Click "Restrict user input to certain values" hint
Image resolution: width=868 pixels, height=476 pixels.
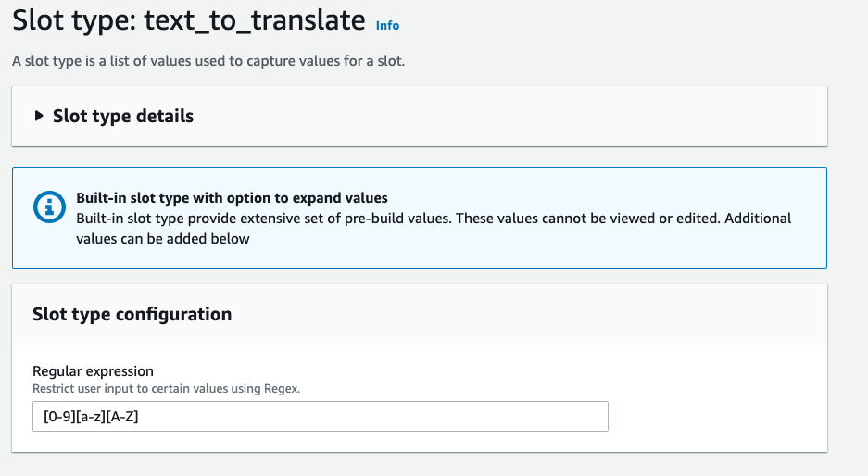166,389
